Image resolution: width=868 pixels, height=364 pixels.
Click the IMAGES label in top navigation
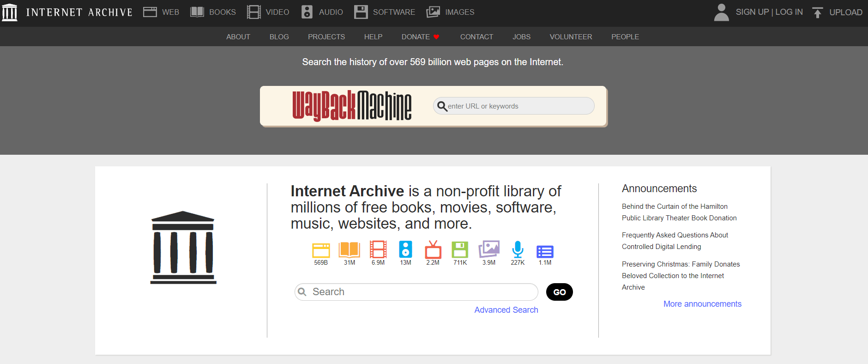click(460, 12)
